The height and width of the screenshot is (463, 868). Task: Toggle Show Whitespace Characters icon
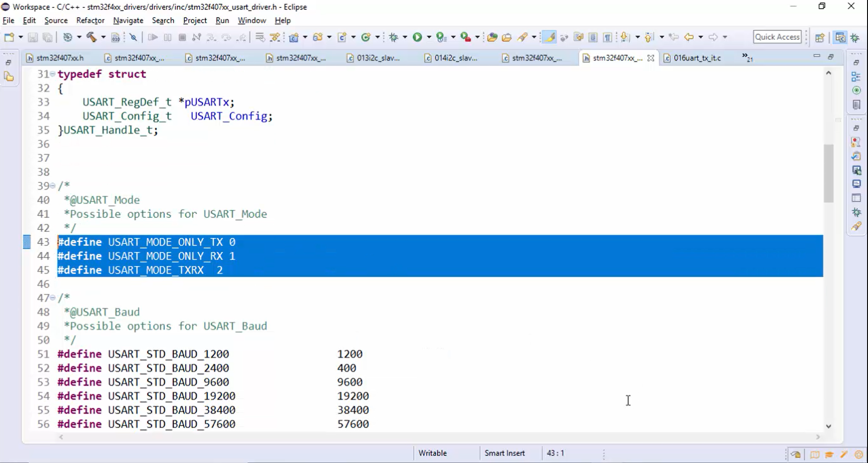click(608, 37)
